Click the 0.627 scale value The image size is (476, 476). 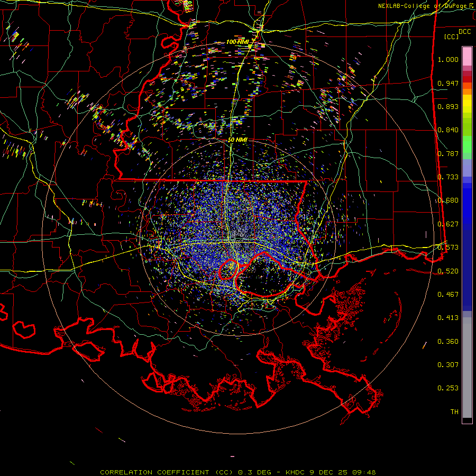[x=448, y=224]
